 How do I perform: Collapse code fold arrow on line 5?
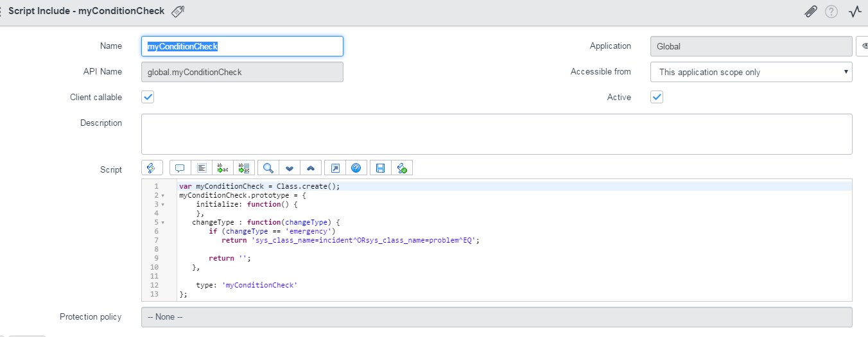[163, 223]
